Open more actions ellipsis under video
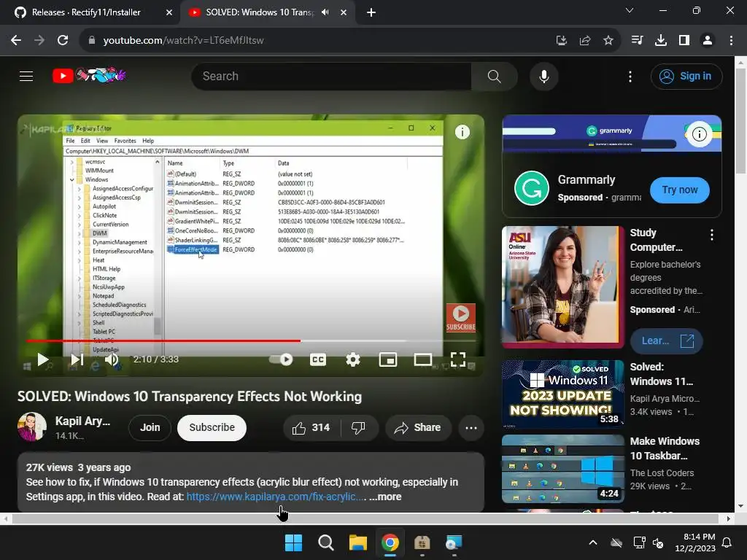Screen dimensions: 747x560 (471, 427)
